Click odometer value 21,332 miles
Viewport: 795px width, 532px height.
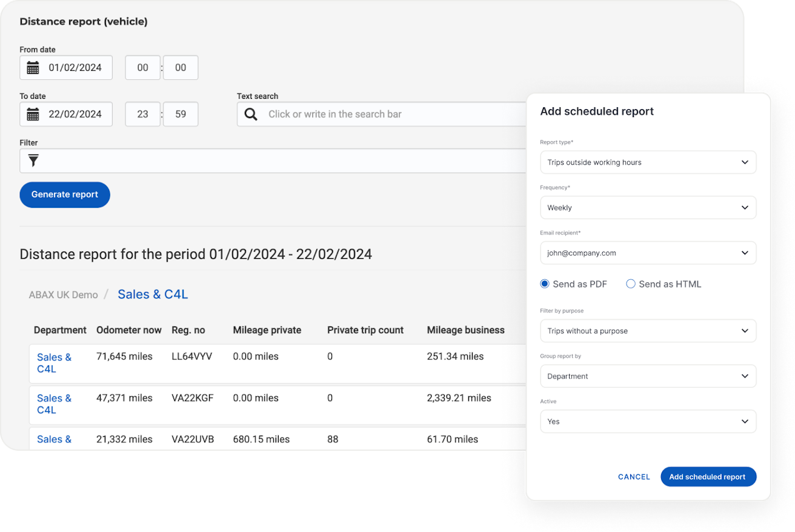124,439
